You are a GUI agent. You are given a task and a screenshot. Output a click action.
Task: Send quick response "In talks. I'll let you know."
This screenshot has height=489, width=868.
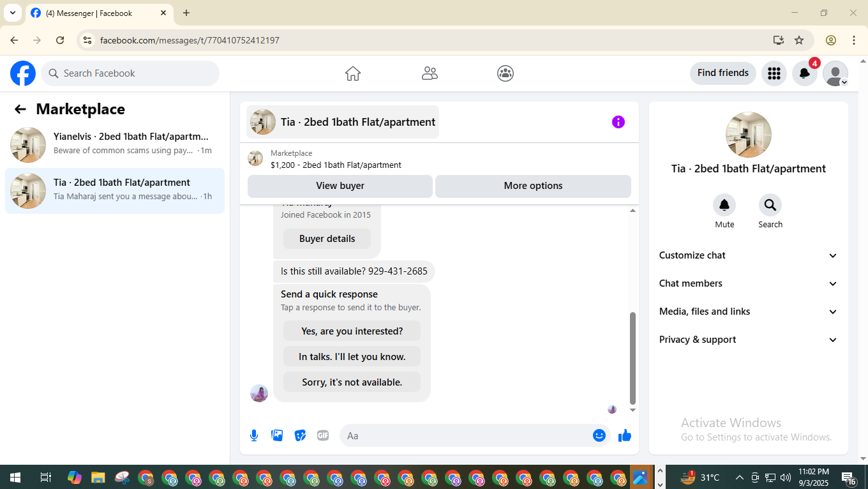click(x=352, y=357)
